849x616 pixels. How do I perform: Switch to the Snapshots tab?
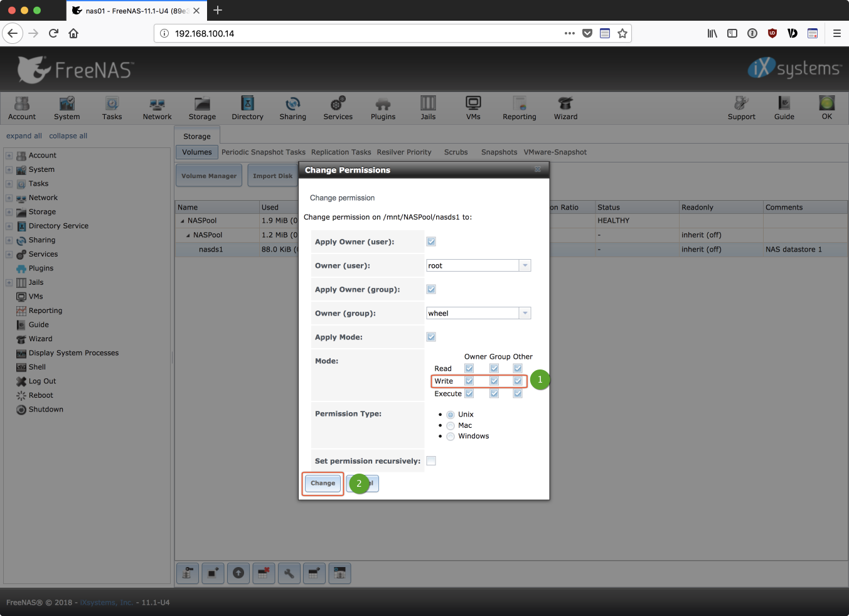click(x=499, y=152)
